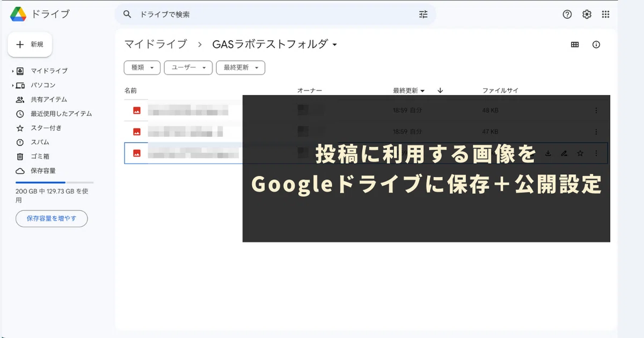Show details info icon
Viewport: 644px width, 338px height.
(596, 45)
